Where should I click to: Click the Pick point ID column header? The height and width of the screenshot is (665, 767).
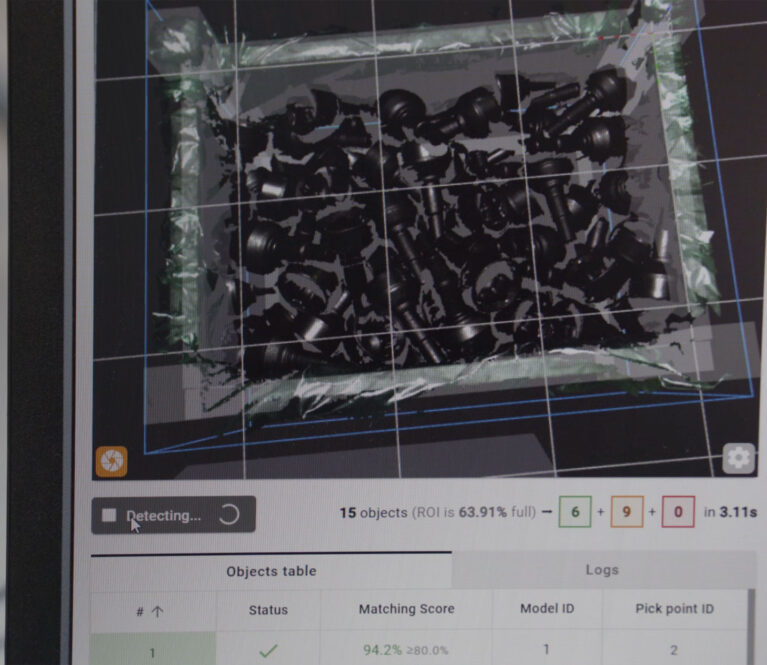674,608
